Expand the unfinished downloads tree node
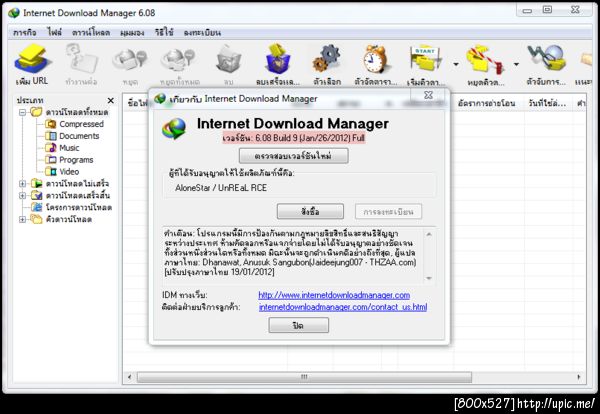Screen dimensions: 600x414 click(22, 184)
